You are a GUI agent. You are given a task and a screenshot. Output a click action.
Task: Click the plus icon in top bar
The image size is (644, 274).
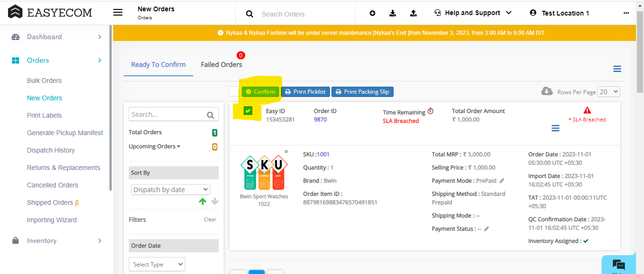[372, 13]
